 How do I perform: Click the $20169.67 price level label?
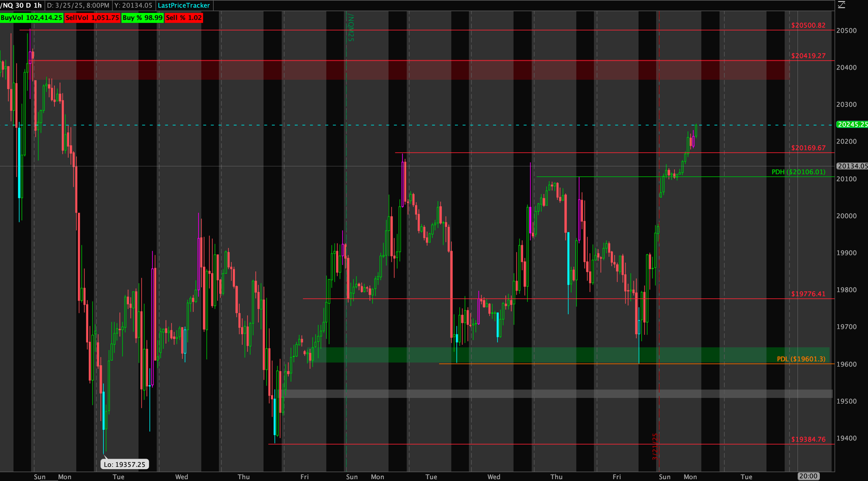tap(808, 148)
